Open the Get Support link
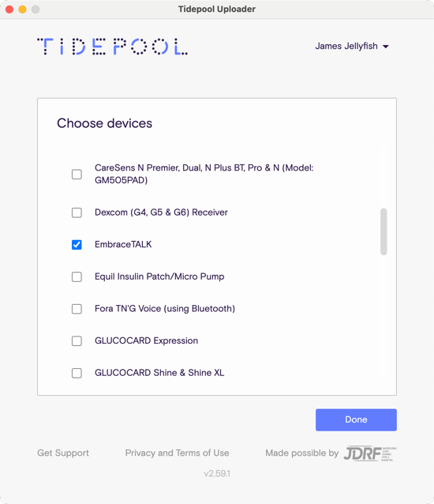Viewport: 434px width, 504px height. (63, 453)
